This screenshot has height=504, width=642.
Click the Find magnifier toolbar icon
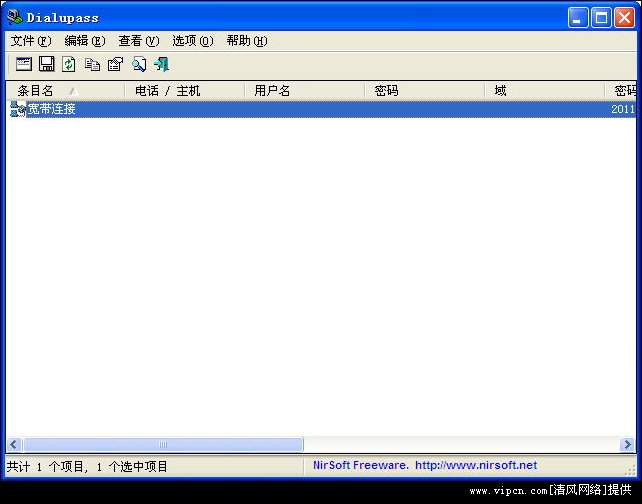[x=139, y=64]
